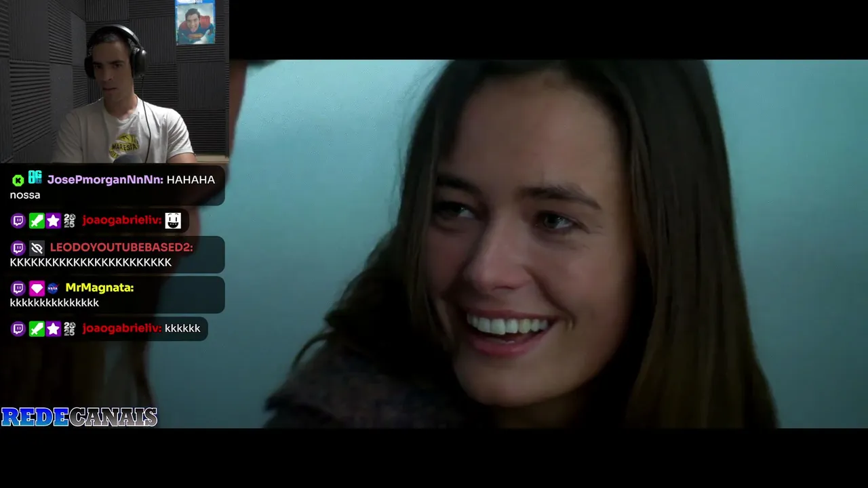Image resolution: width=868 pixels, height=488 pixels.
Task: Click Twitch badge on joaogabrieliv emoji message
Action: pyautogui.click(x=18, y=221)
